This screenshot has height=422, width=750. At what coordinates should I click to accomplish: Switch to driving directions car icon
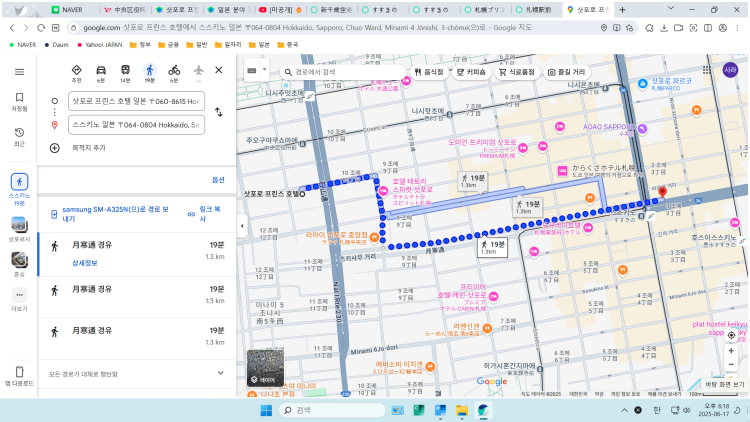(101, 70)
